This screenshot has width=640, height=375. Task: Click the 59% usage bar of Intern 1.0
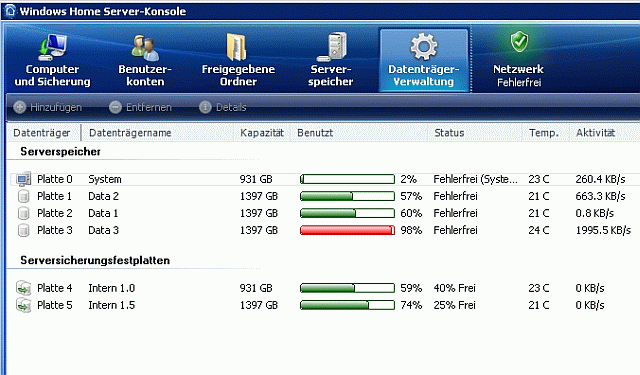[347, 288]
